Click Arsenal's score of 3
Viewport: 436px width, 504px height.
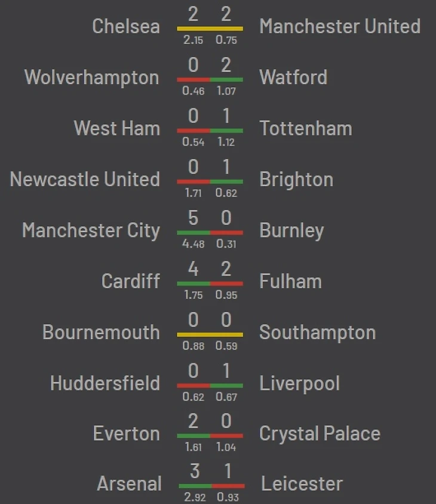point(194,472)
